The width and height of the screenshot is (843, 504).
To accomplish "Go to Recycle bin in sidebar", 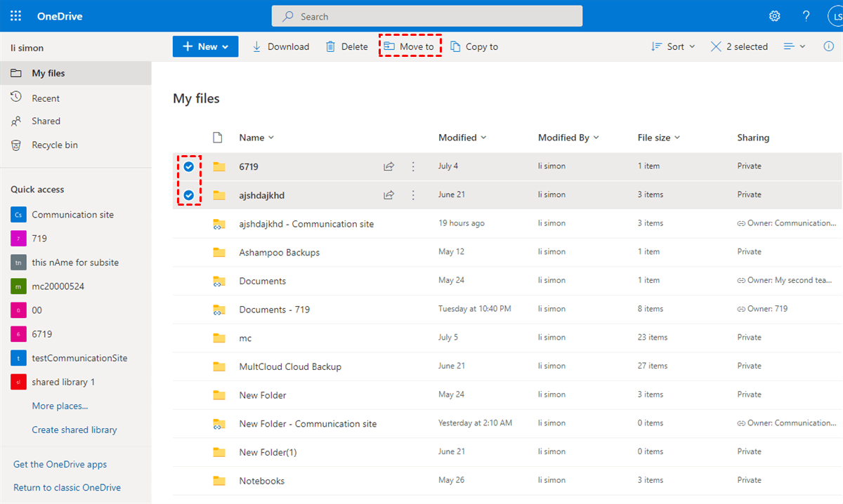I will [x=54, y=145].
